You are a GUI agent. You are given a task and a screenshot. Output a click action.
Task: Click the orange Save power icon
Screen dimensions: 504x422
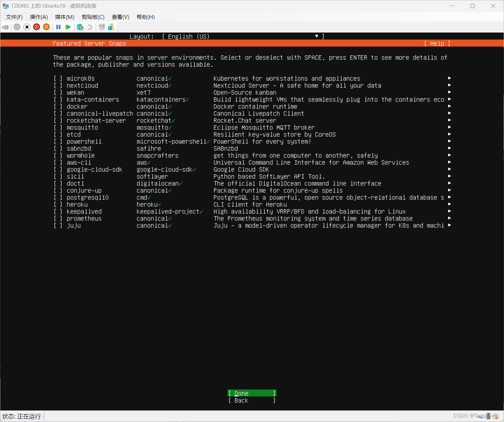tap(46, 27)
